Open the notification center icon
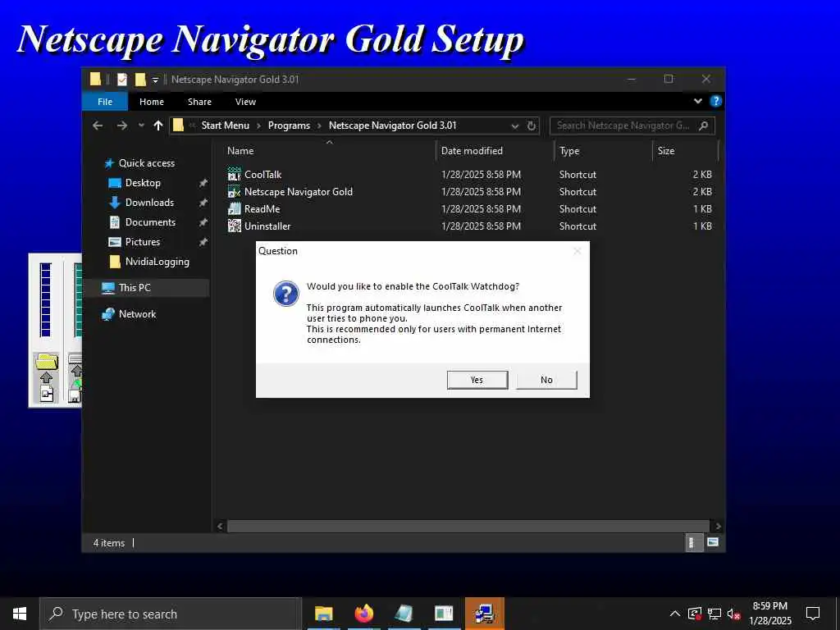This screenshot has height=630, width=840. (813, 614)
